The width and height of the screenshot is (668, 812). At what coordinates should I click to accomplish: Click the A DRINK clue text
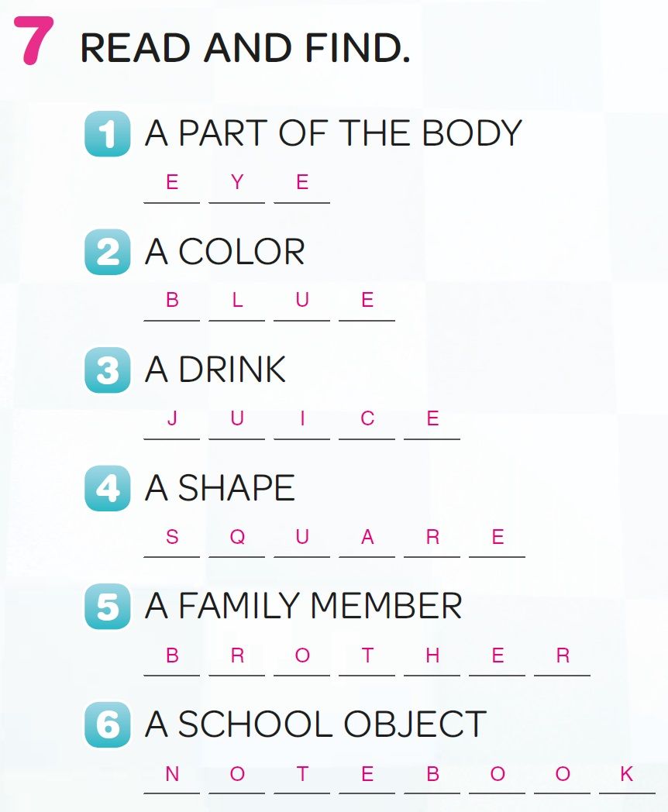point(215,370)
